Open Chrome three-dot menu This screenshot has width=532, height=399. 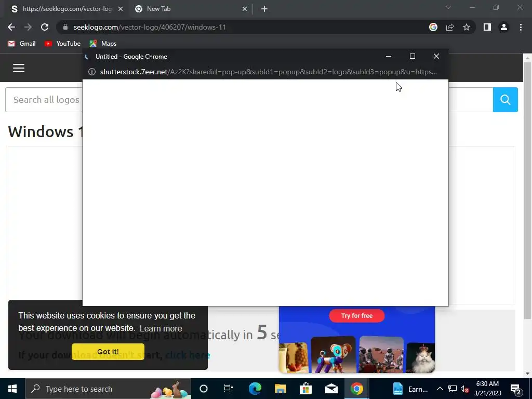click(521, 27)
